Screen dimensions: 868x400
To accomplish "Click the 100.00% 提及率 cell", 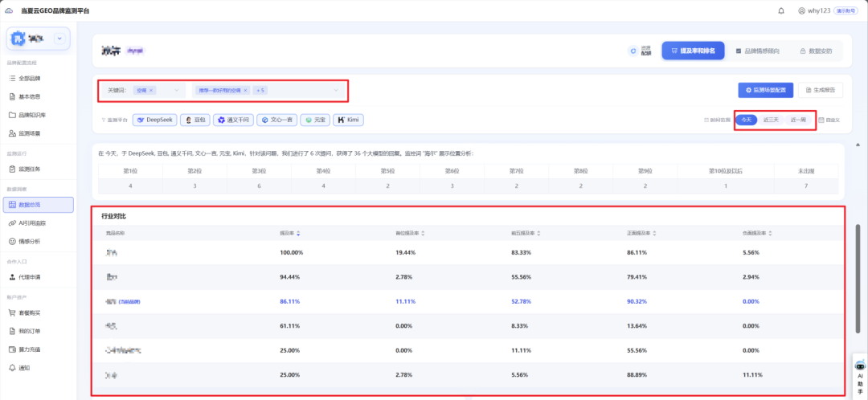I will tap(291, 252).
